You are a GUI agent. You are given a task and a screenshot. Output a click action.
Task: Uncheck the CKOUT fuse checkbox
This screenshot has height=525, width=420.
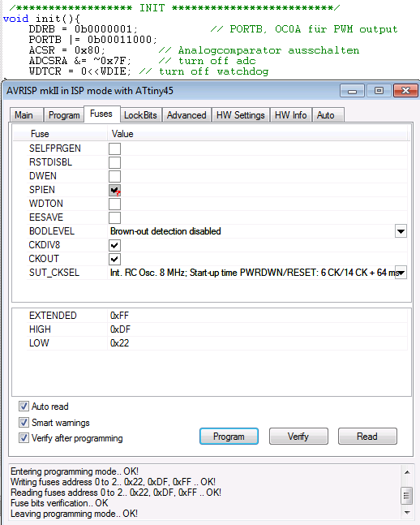click(x=114, y=259)
